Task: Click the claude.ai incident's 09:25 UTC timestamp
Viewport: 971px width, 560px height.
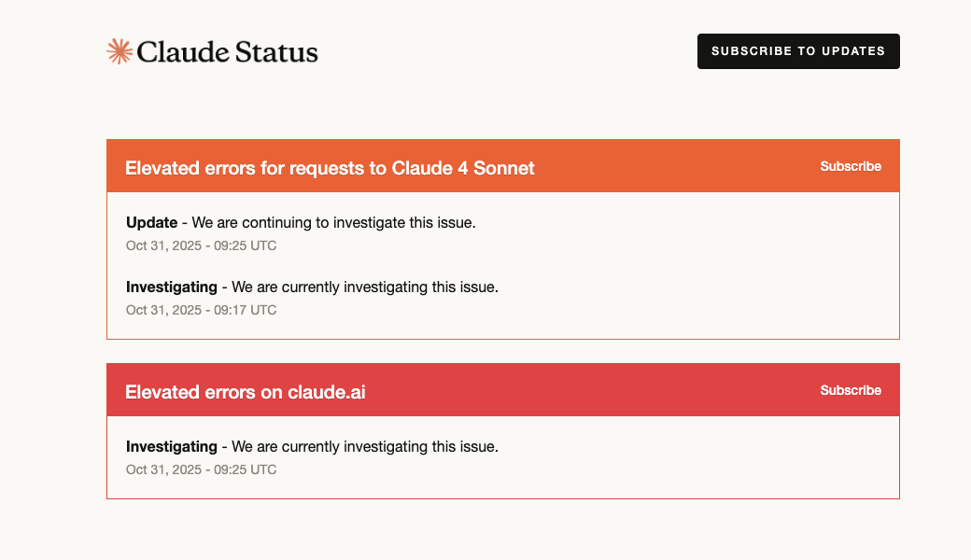Action: pyautogui.click(x=201, y=469)
